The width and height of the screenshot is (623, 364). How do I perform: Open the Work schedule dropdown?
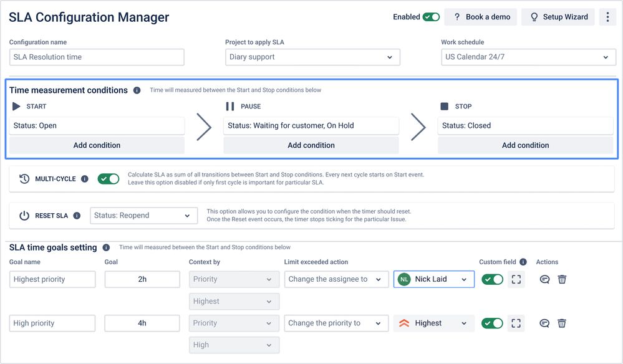click(604, 57)
